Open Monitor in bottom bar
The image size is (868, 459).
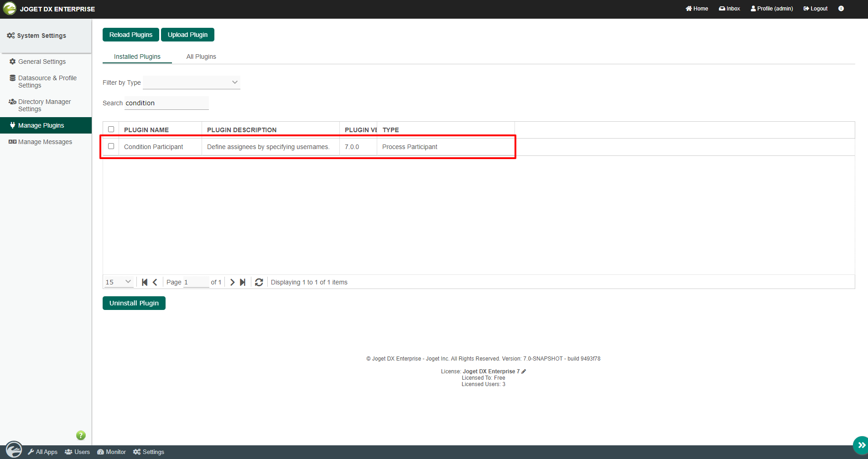pyautogui.click(x=111, y=452)
